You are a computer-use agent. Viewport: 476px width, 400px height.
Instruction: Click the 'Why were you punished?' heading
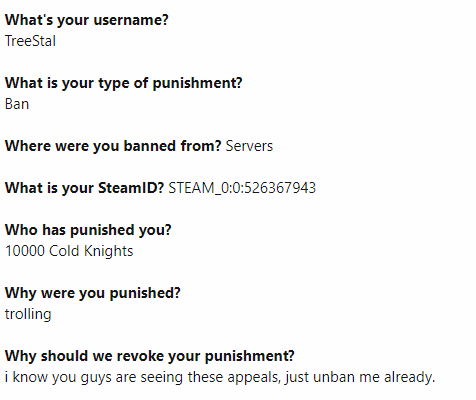coord(93,293)
